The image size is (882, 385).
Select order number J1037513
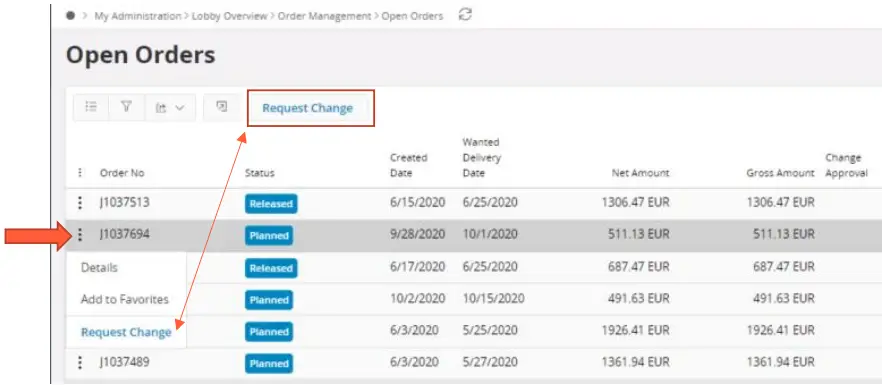click(124, 203)
